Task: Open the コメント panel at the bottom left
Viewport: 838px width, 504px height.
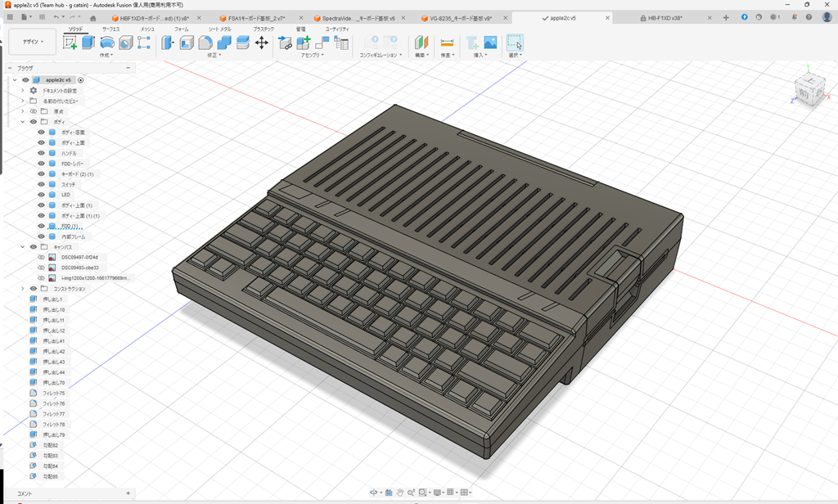Action: point(25,493)
